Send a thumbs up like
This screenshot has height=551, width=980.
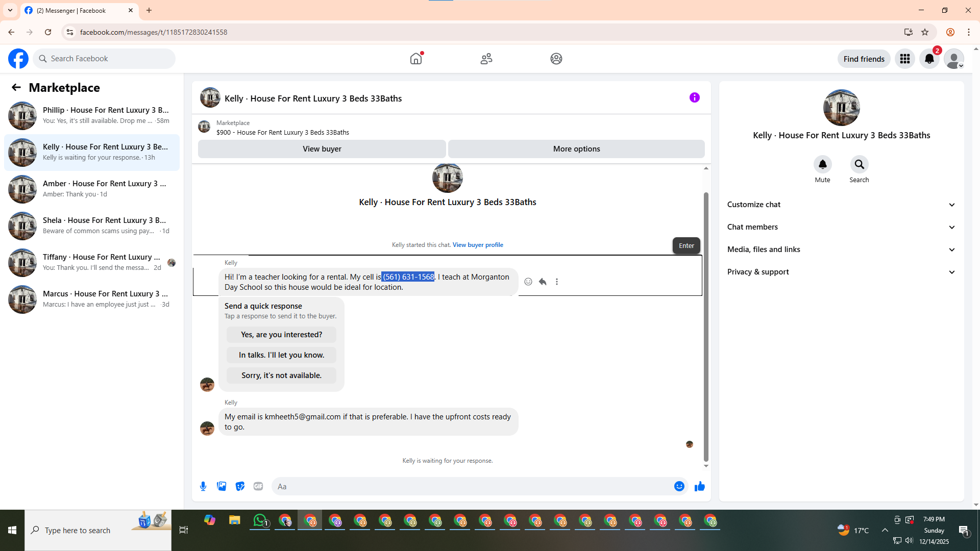[699, 486]
